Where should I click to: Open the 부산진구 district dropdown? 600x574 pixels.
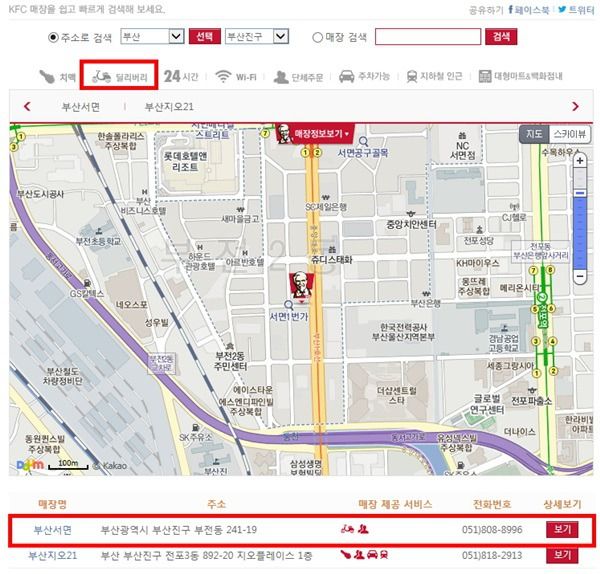(257, 36)
